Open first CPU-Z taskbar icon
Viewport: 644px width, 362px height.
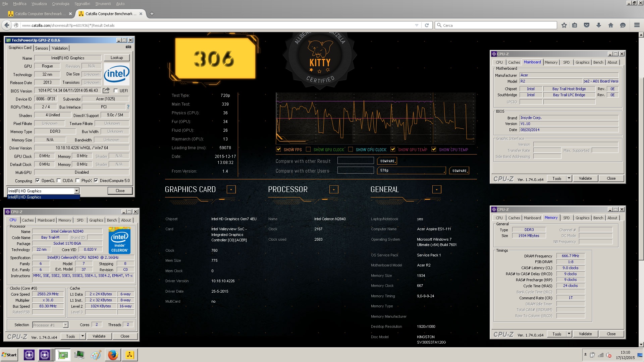(x=29, y=355)
